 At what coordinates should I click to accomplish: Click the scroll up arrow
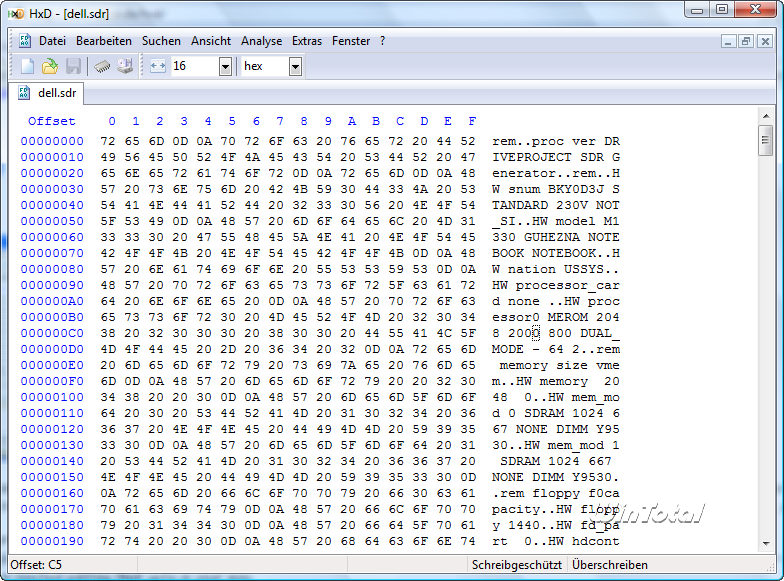point(766,116)
